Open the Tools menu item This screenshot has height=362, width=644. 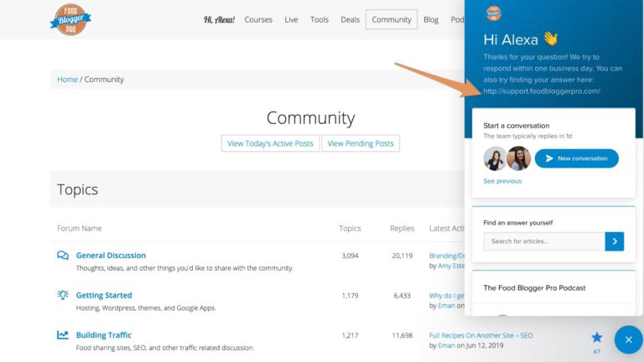coord(319,20)
